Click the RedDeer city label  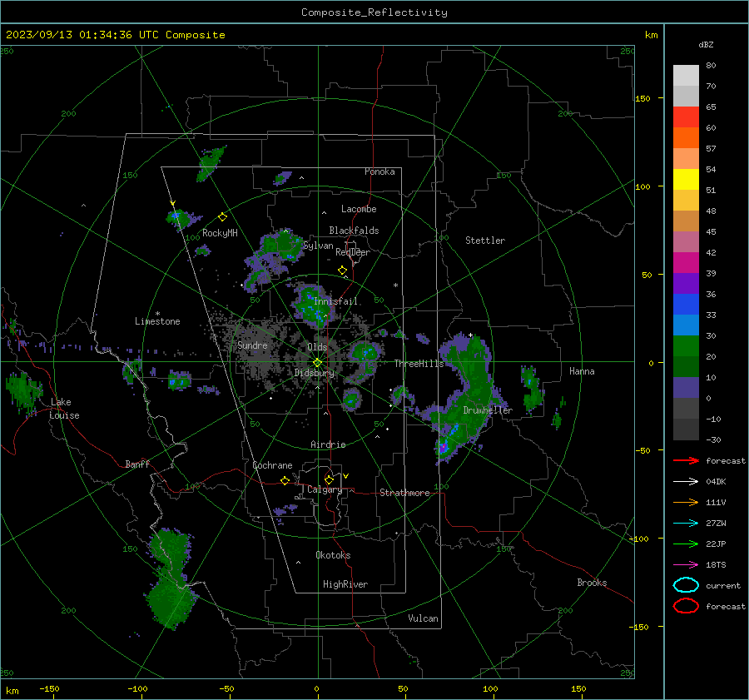(x=353, y=252)
